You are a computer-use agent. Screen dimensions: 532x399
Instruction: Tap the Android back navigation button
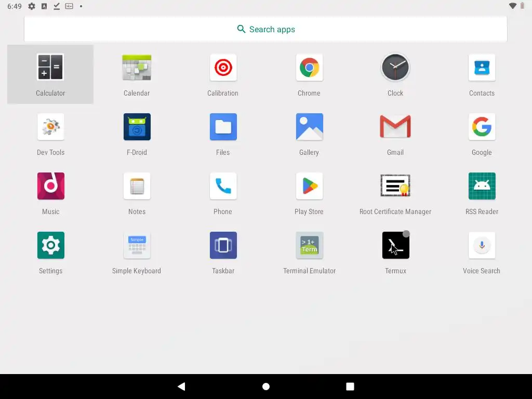pos(181,386)
